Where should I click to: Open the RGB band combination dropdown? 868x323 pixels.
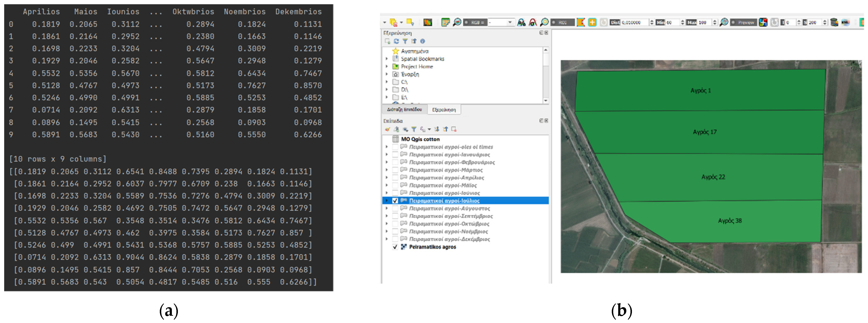tap(510, 22)
